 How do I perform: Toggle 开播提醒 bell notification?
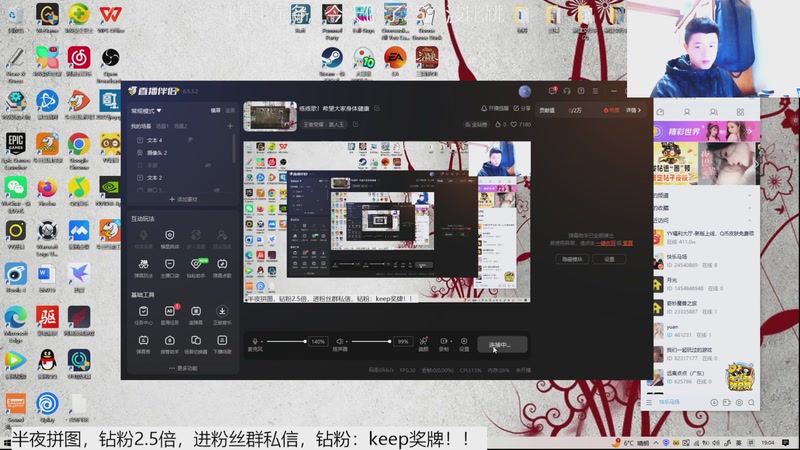[x=494, y=108]
